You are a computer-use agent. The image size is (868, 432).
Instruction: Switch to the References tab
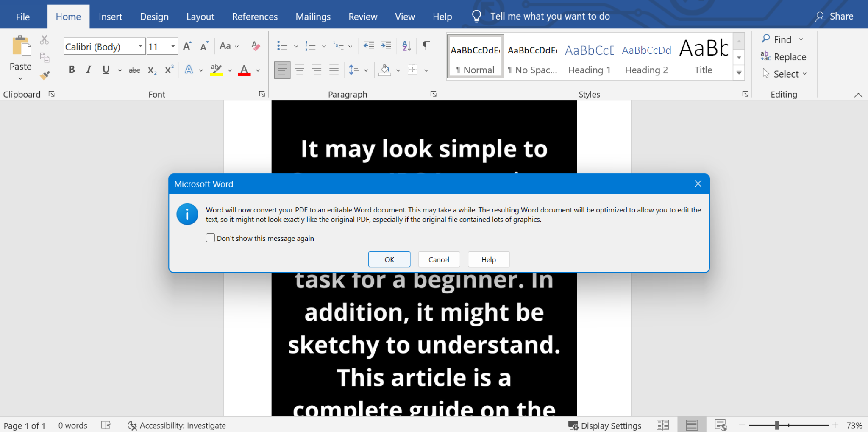tap(255, 17)
